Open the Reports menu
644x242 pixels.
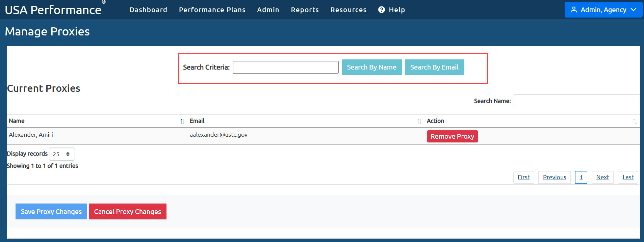point(305,10)
